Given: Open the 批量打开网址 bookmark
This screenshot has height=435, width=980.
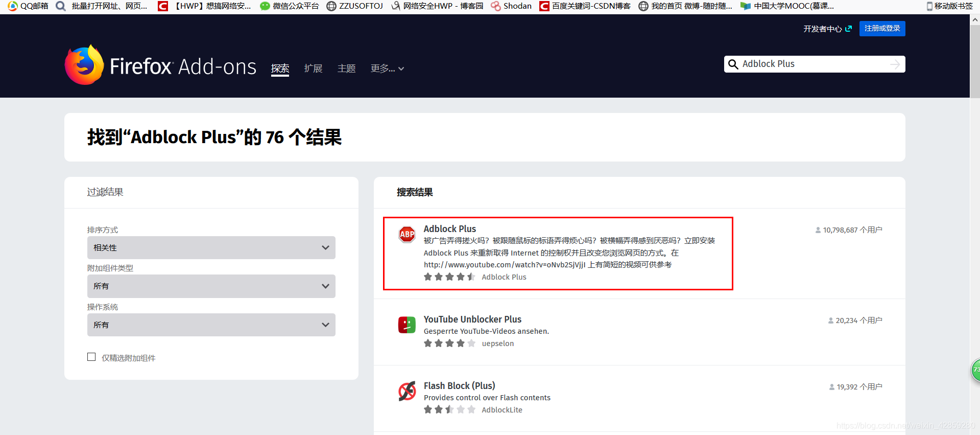Looking at the screenshot, I should point(102,6).
